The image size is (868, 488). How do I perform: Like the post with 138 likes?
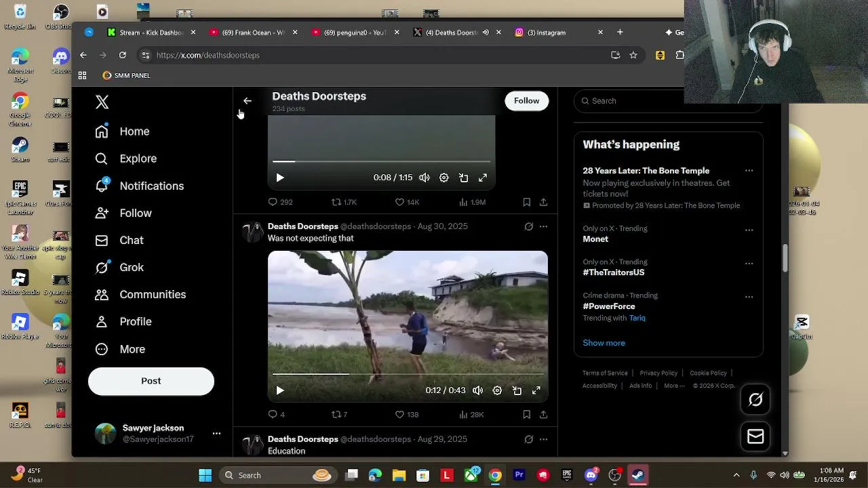click(x=407, y=414)
